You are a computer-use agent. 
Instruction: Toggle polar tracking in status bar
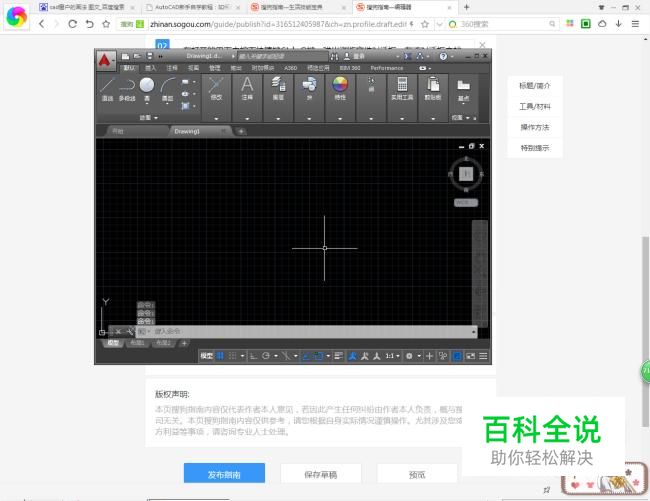click(x=266, y=356)
